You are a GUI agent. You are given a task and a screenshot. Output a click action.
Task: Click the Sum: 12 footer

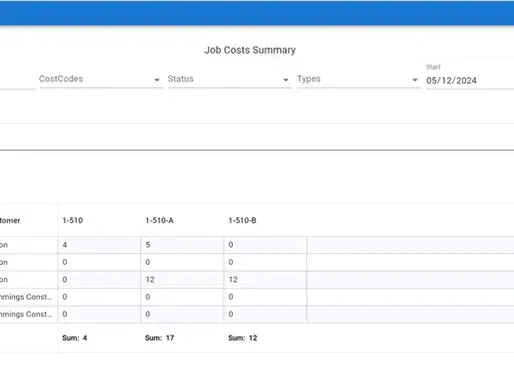click(243, 338)
